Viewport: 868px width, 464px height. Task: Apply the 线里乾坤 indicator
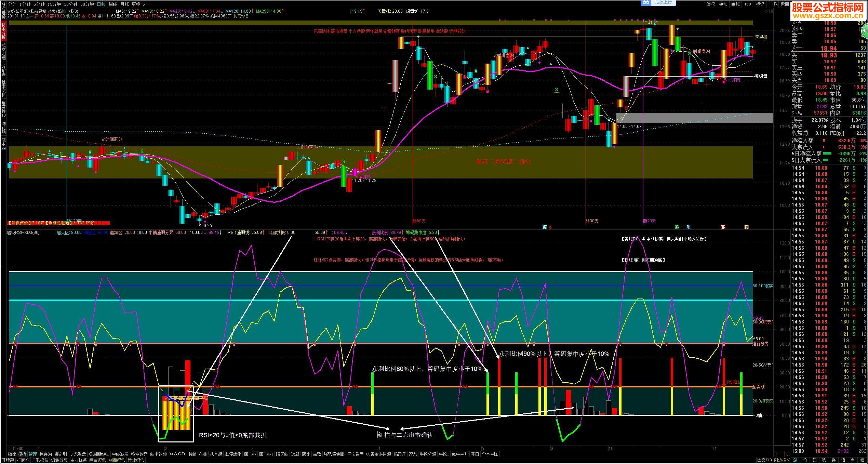point(159,454)
